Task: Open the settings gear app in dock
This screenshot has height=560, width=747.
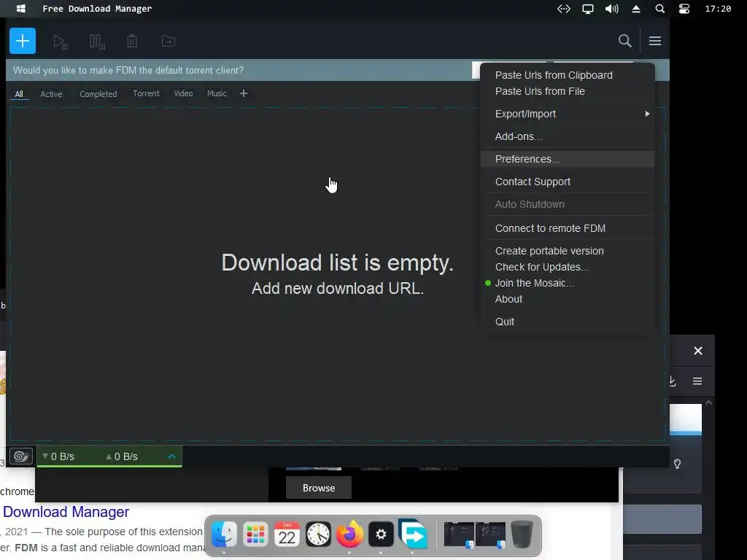Action: pyautogui.click(x=381, y=534)
